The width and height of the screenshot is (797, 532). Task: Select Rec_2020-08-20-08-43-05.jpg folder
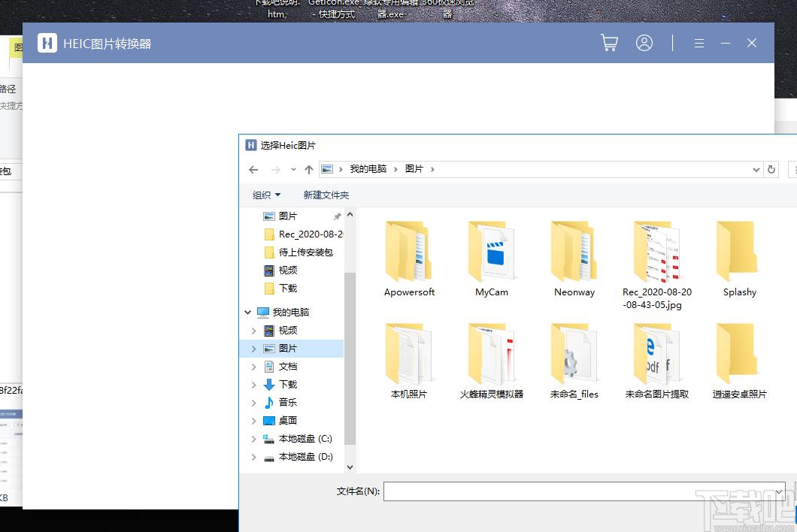click(656, 265)
